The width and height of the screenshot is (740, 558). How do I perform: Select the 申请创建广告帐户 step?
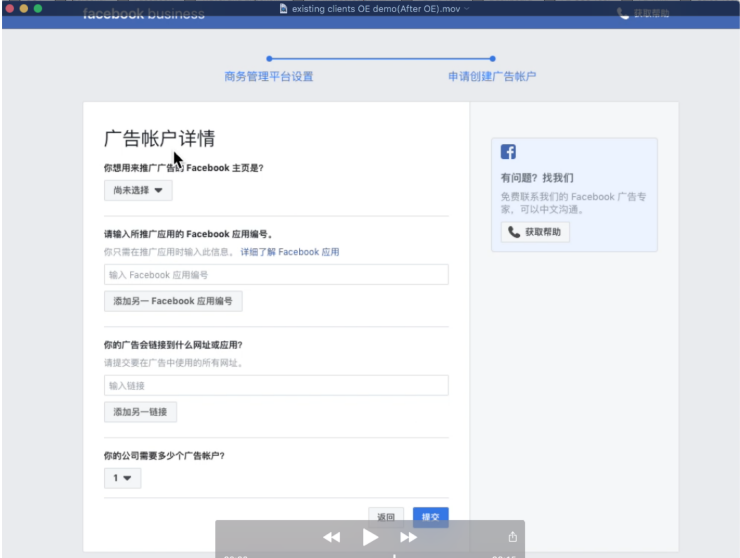[492, 76]
